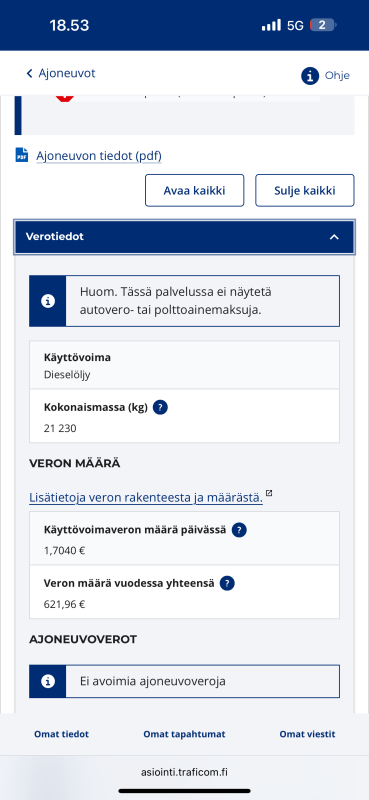Tap the back chevron beside Ajoneuvot

coord(29,73)
